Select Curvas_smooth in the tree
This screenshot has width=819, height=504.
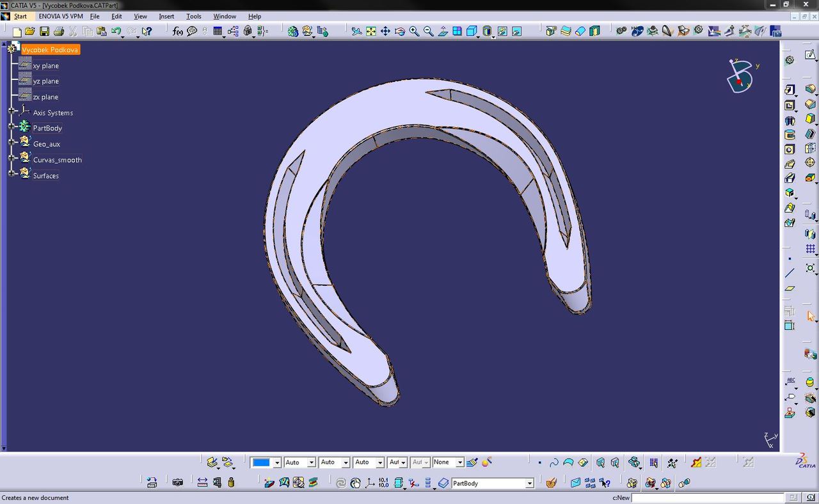pos(58,160)
